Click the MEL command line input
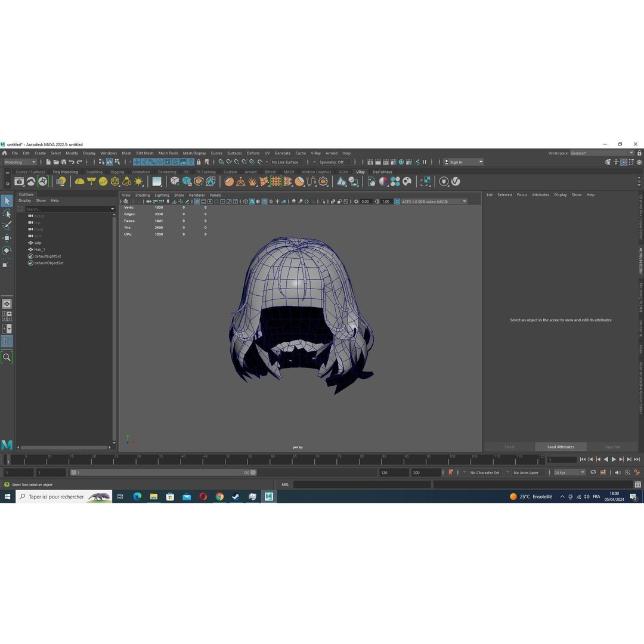 click(x=363, y=485)
